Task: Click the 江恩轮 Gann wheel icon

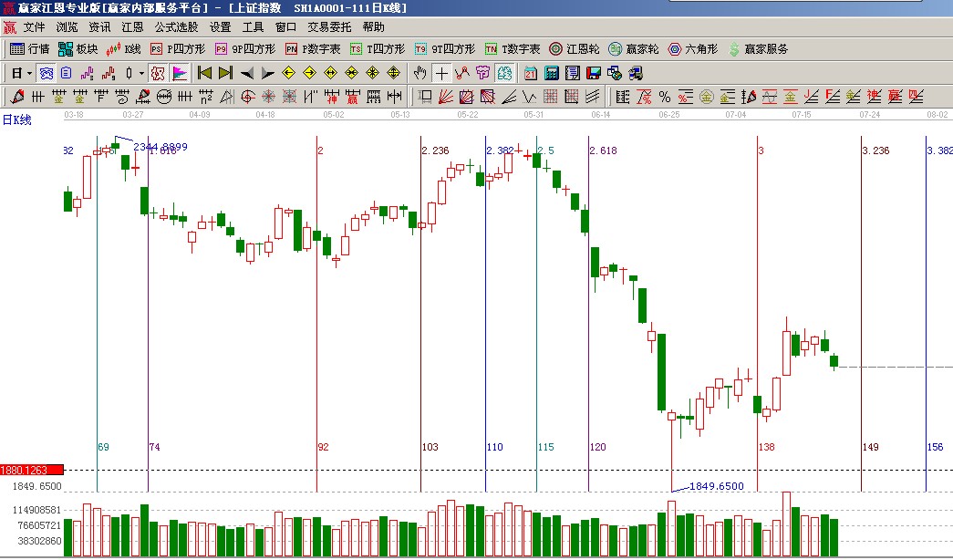Action: click(x=575, y=49)
